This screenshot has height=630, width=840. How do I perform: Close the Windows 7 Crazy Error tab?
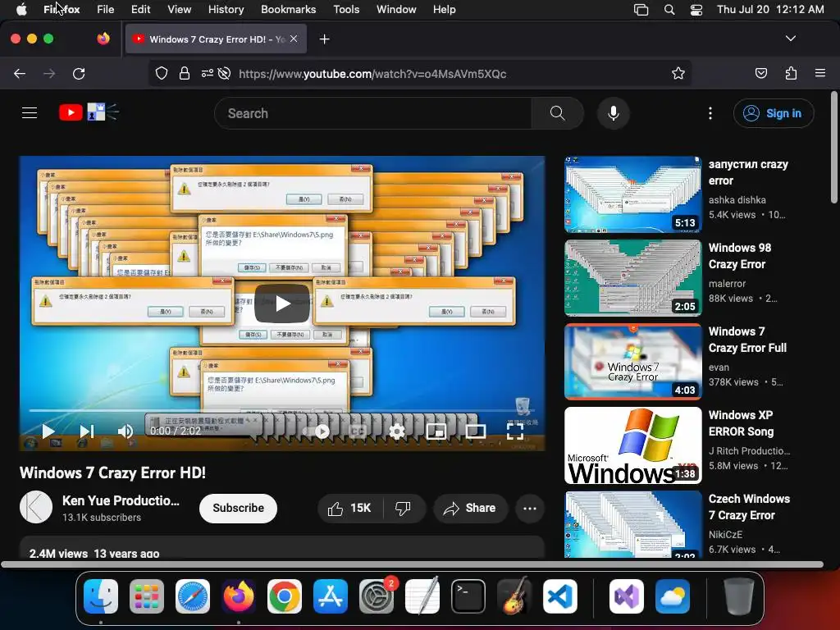[294, 39]
